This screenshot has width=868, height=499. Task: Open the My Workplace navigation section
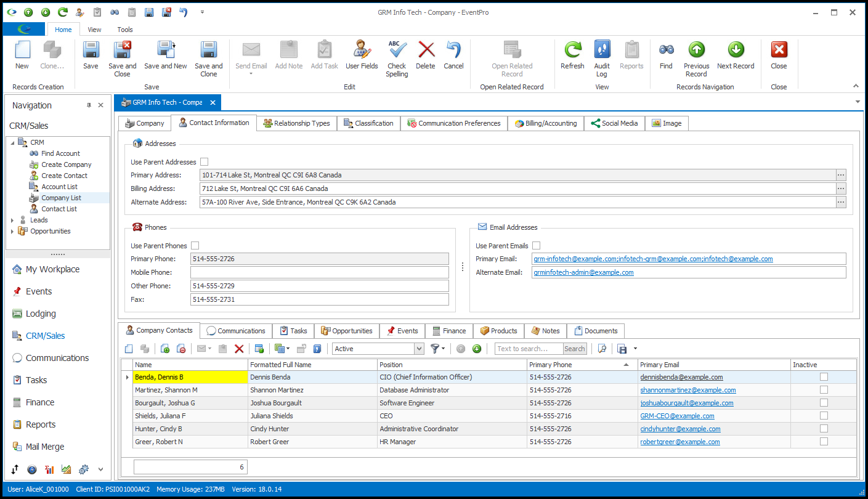point(52,269)
